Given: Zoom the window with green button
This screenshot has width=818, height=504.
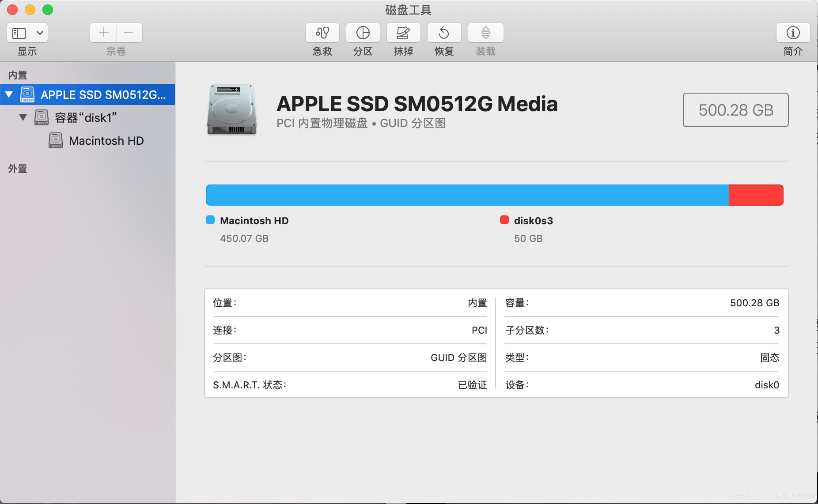Looking at the screenshot, I should (x=48, y=10).
